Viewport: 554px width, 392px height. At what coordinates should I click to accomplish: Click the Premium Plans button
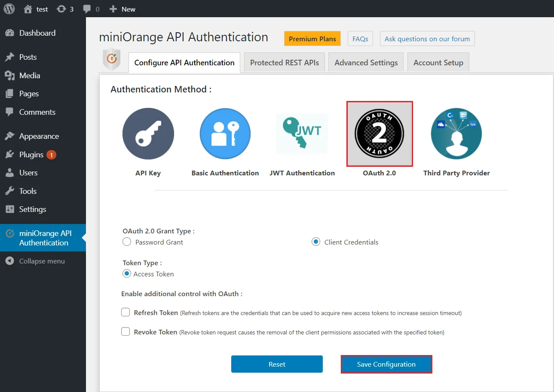coord(312,39)
